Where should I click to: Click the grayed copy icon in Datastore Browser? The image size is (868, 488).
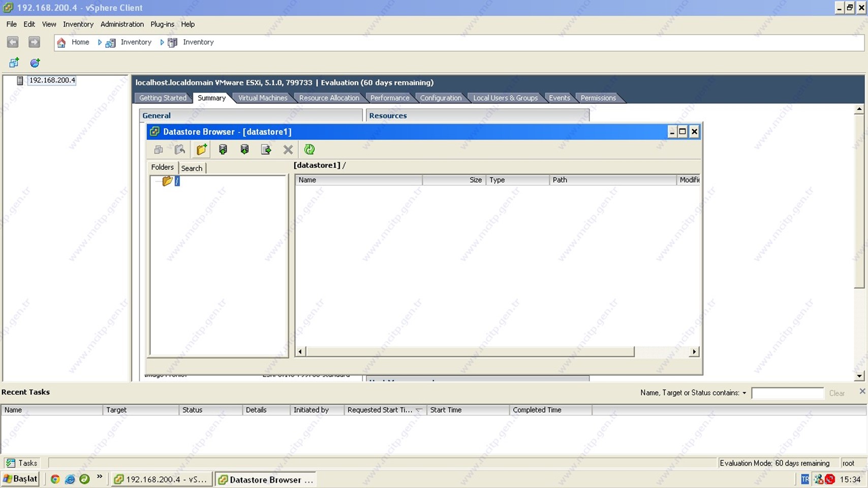[x=159, y=149]
